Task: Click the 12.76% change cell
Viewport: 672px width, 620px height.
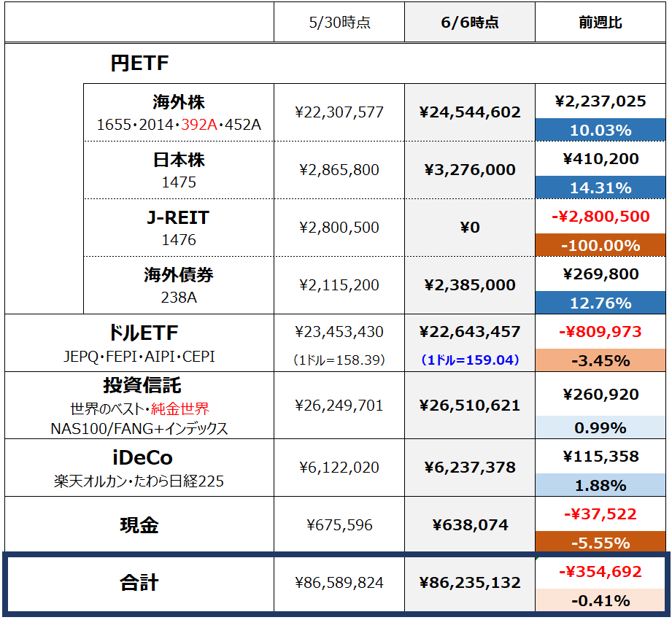Action: point(600,303)
